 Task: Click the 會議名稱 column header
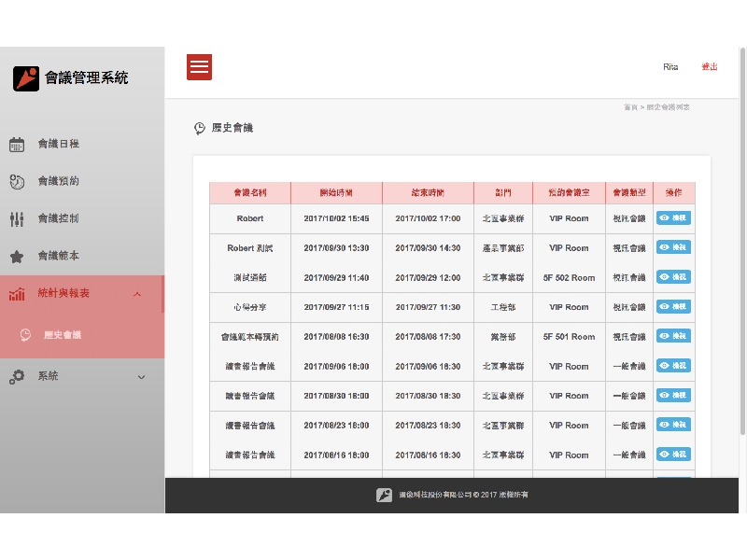pyautogui.click(x=249, y=192)
